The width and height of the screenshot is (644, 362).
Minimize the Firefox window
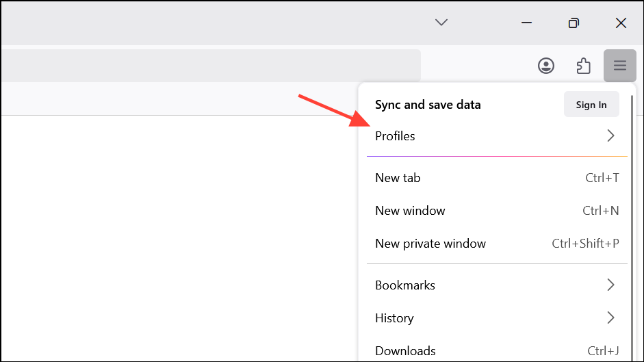(x=526, y=23)
